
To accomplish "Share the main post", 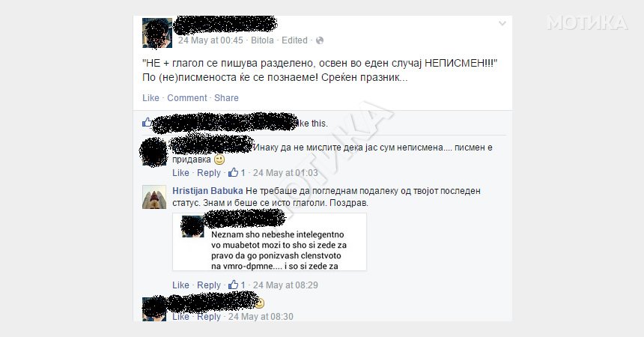I will (226, 98).
